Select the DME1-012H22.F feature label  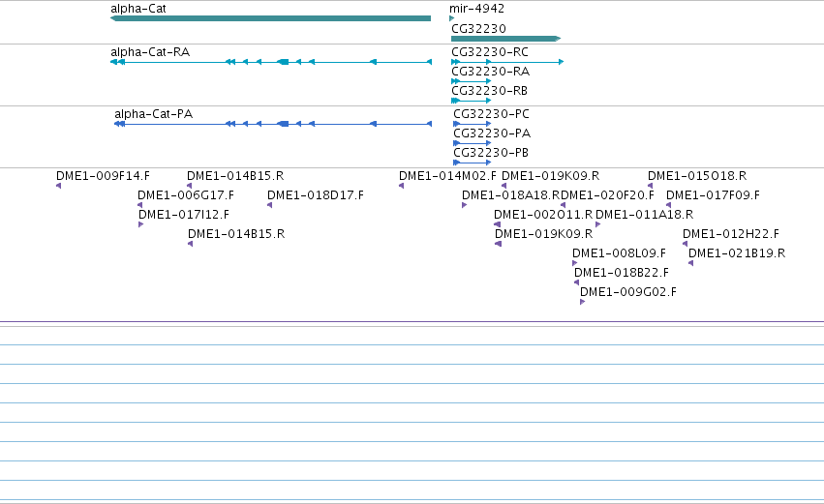point(731,234)
